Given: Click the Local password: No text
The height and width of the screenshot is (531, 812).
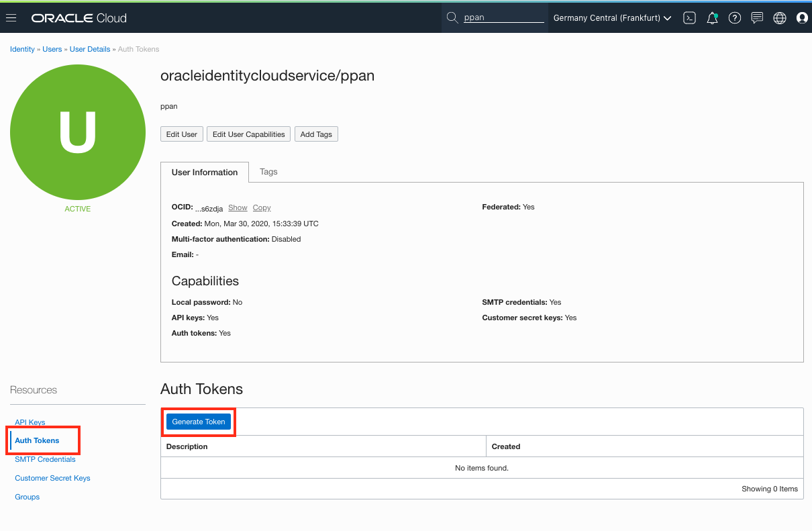Looking at the screenshot, I should [x=207, y=302].
